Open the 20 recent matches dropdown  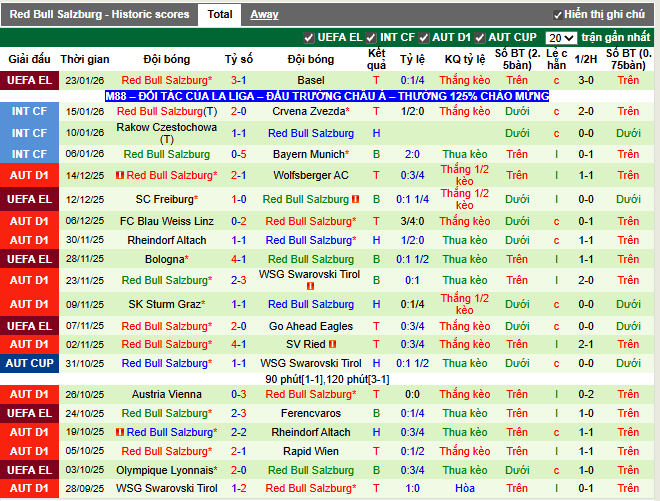pos(561,38)
